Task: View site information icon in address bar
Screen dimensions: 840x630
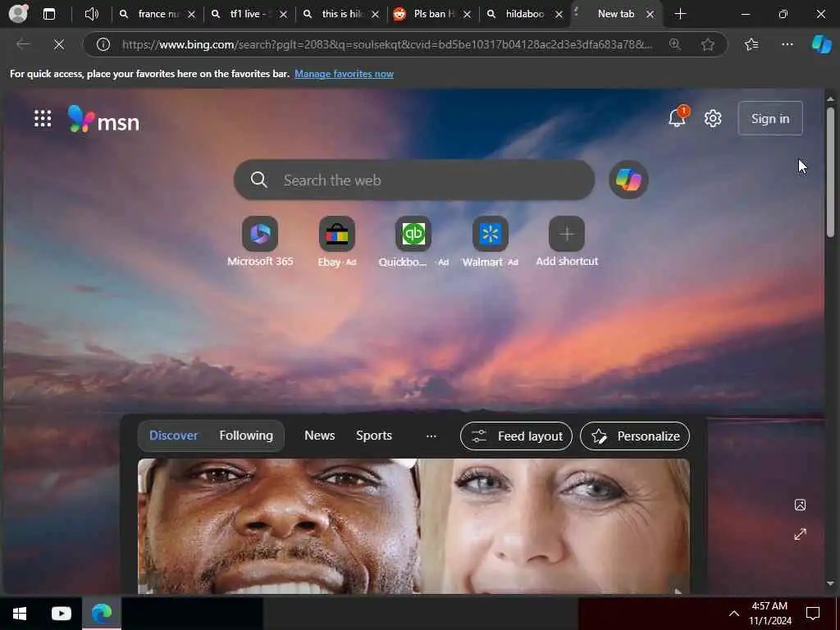Action: coord(103,44)
